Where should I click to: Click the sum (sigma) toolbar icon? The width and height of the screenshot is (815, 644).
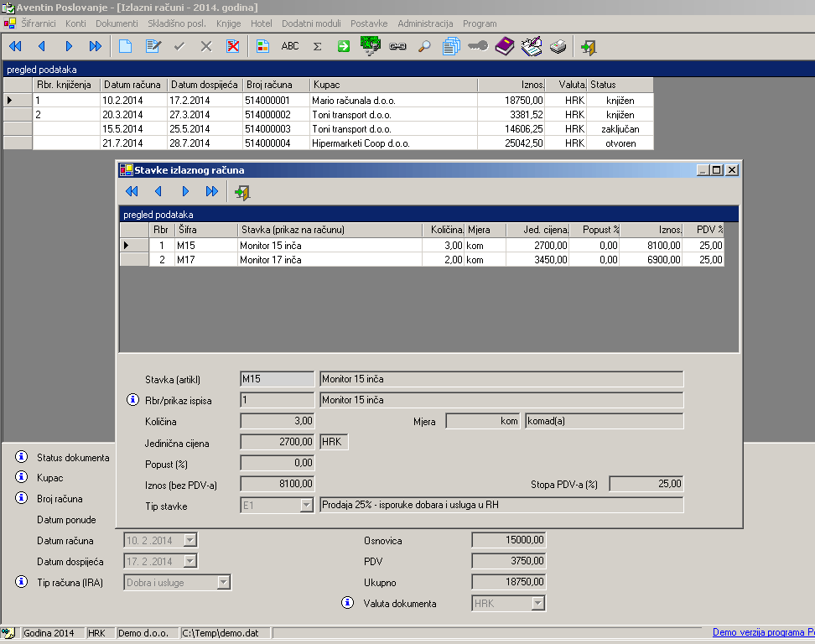point(317,46)
